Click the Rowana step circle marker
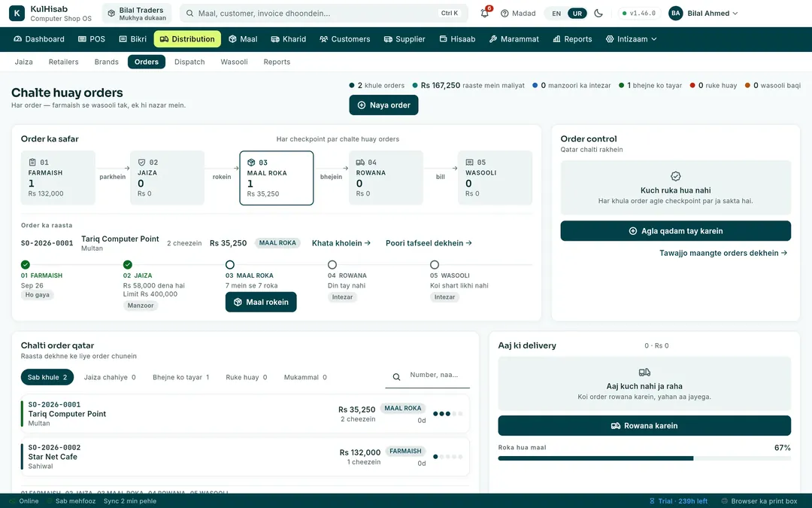The image size is (812, 508). [332, 264]
